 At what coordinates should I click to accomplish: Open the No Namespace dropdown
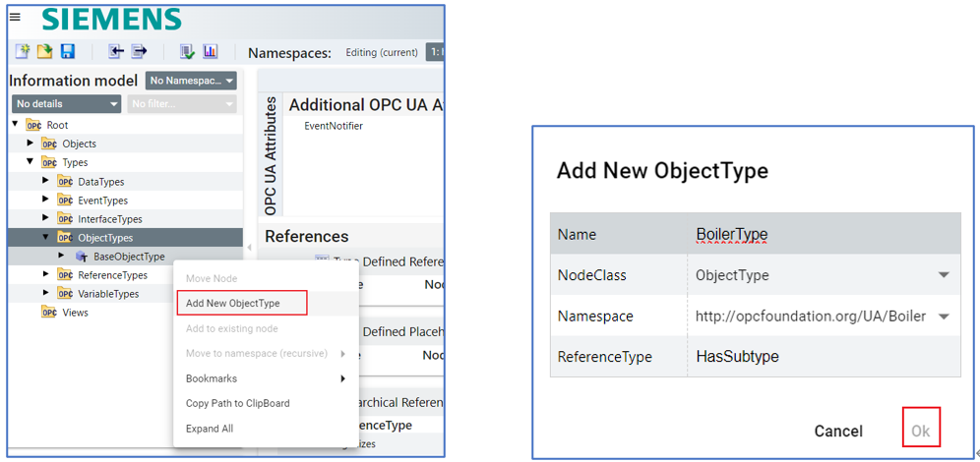pos(191,81)
